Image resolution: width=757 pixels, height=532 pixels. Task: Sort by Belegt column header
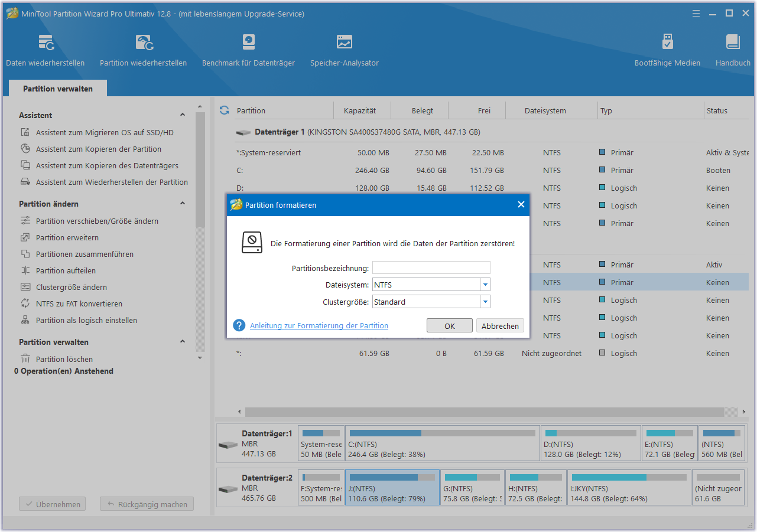click(423, 110)
